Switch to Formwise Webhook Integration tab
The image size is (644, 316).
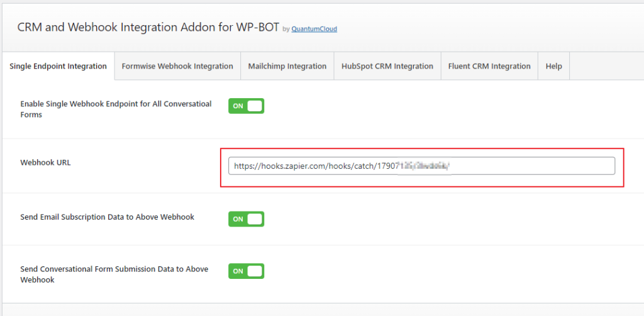tap(177, 66)
